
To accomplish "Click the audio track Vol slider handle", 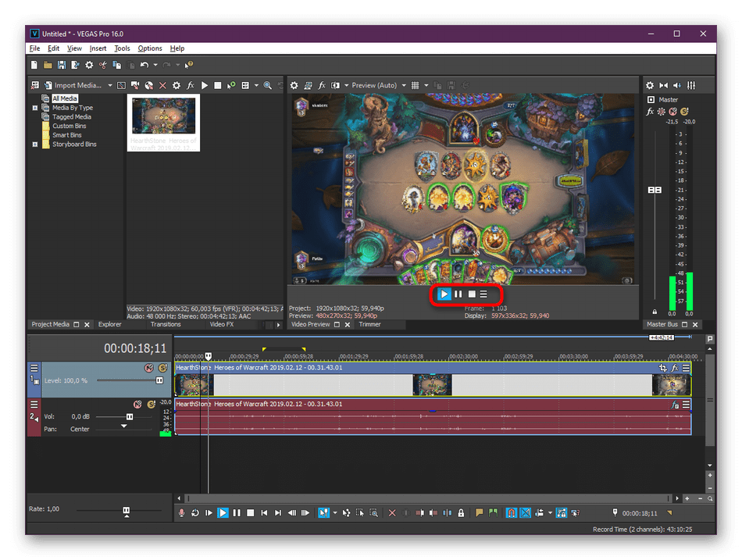I will coord(130,417).
